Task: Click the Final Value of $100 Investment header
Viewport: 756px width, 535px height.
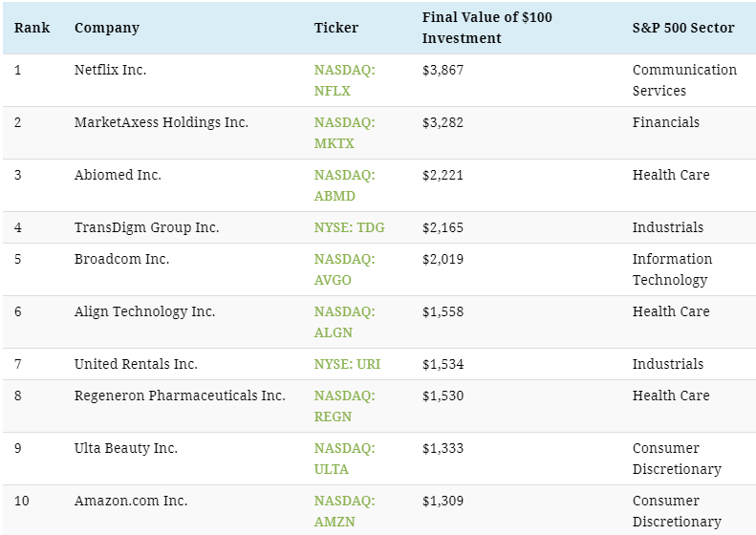Action: [487, 28]
